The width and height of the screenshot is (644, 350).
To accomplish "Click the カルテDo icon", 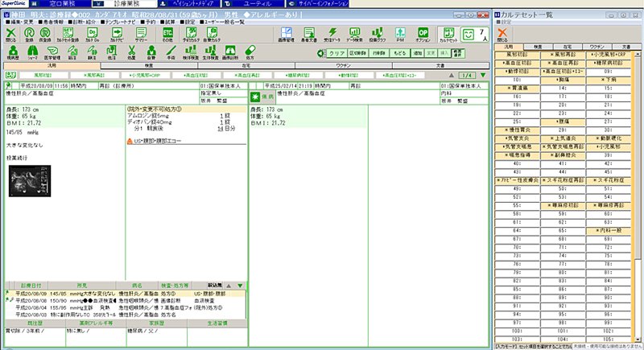I will coord(93,35).
